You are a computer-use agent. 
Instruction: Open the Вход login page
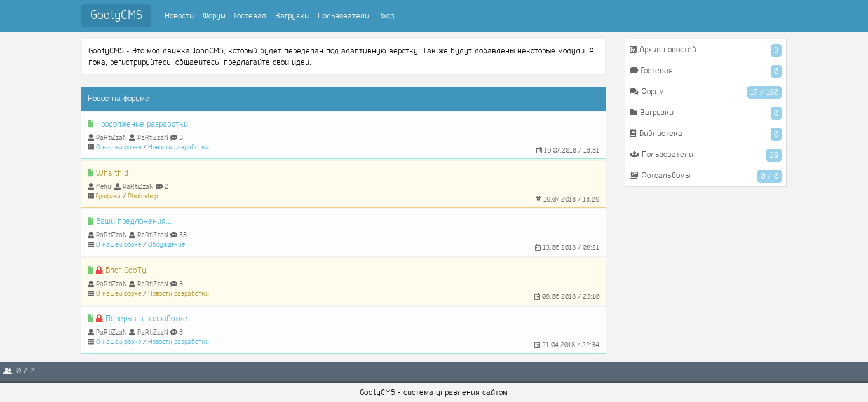point(386,16)
